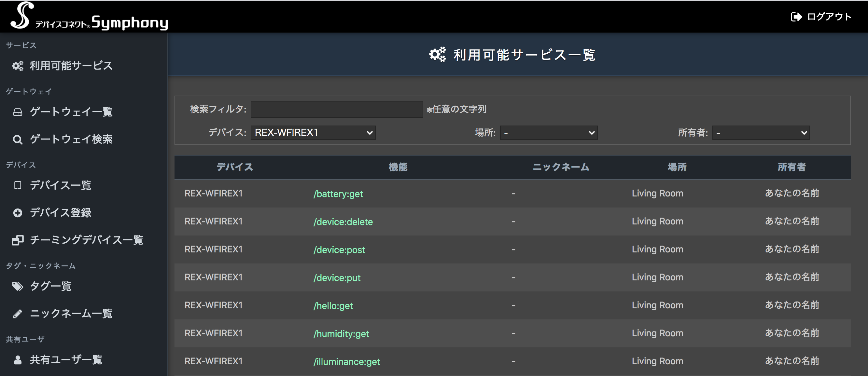Click the logout arrow icon
This screenshot has width=868, height=376.
coord(796,17)
